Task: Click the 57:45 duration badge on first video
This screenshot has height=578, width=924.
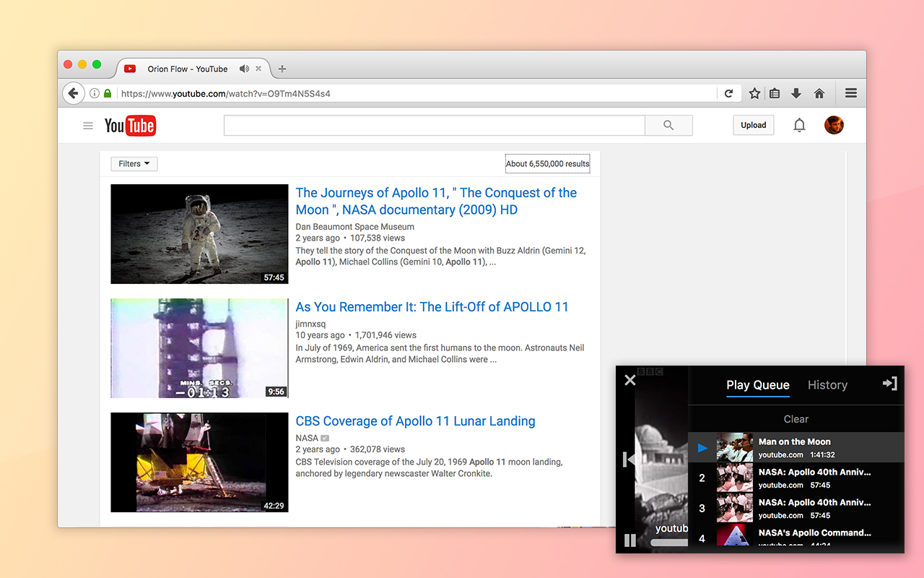Action: [x=274, y=277]
